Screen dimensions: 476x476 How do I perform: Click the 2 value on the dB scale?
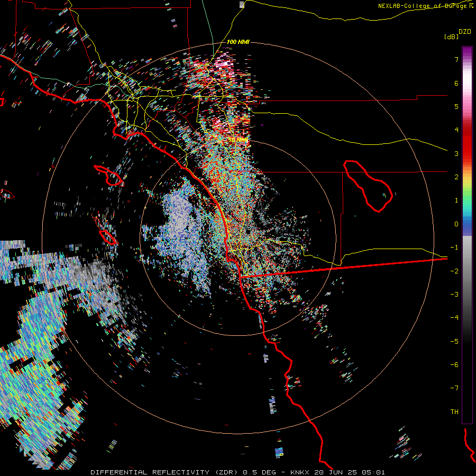[x=456, y=177]
